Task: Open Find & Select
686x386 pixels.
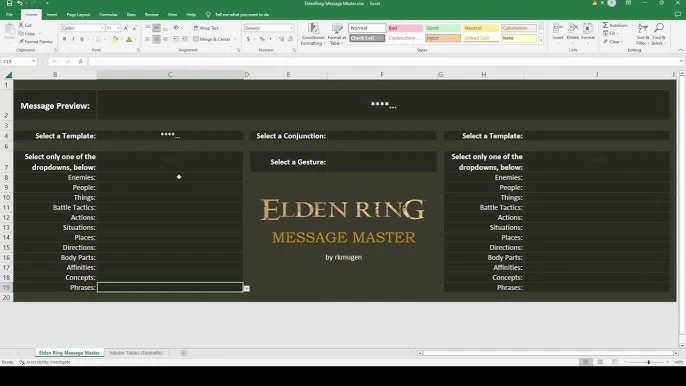Action: 658,34
